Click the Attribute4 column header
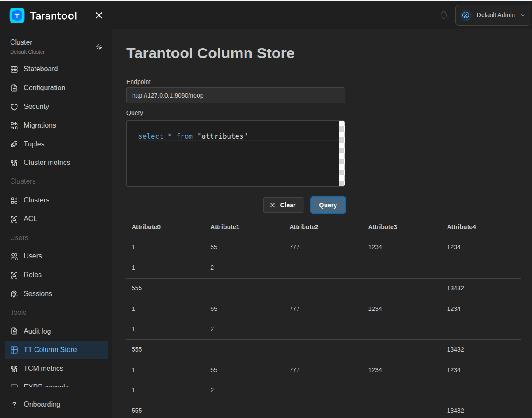The height and width of the screenshot is (418, 532). click(461, 227)
